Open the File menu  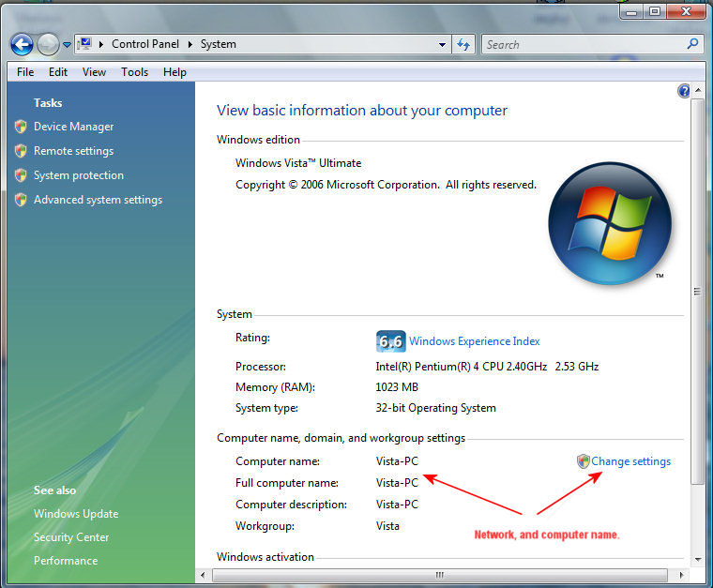[x=26, y=72]
